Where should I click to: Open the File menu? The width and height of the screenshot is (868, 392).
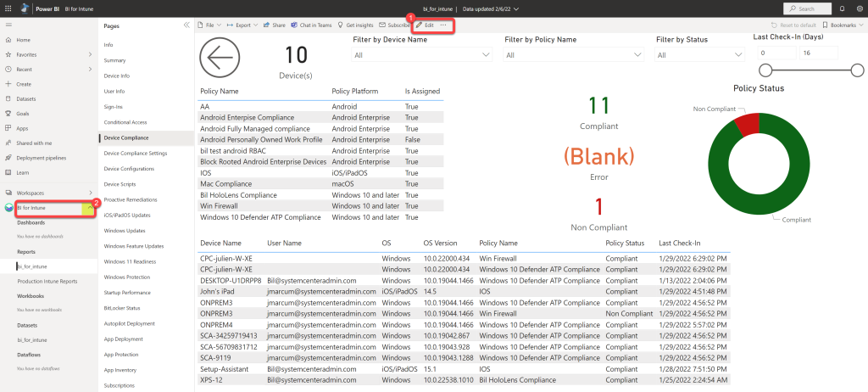209,25
